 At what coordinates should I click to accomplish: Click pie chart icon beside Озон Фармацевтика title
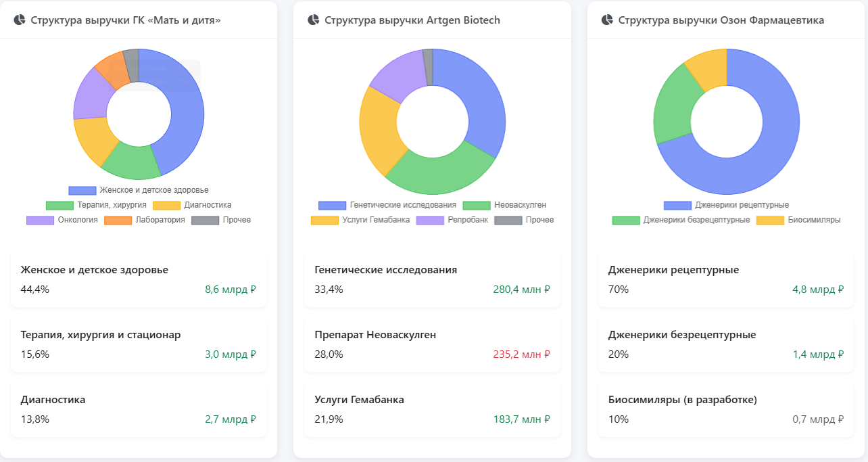pos(607,20)
